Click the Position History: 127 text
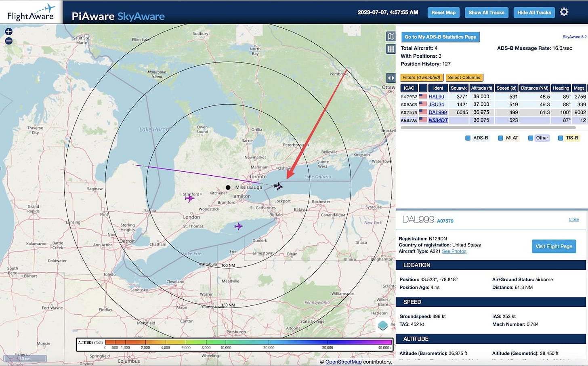Image resolution: width=588 pixels, height=366 pixels. click(x=426, y=64)
